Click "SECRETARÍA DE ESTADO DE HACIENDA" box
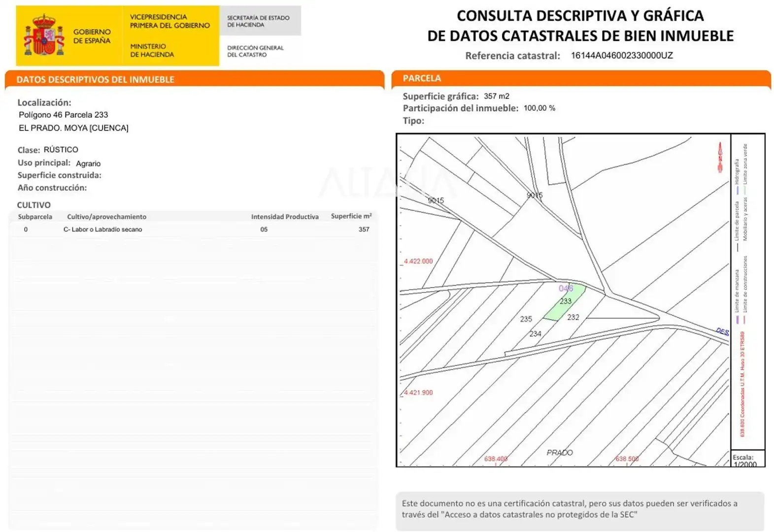The height and width of the screenshot is (532, 774). click(x=260, y=21)
